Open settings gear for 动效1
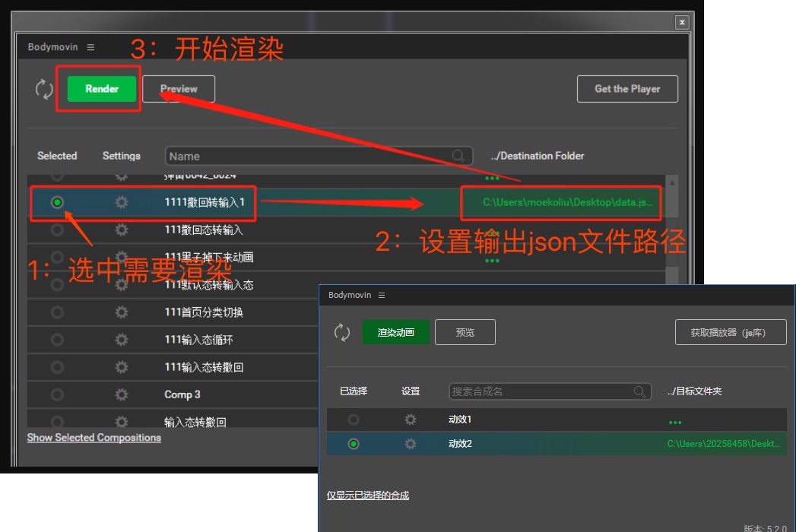 click(411, 420)
